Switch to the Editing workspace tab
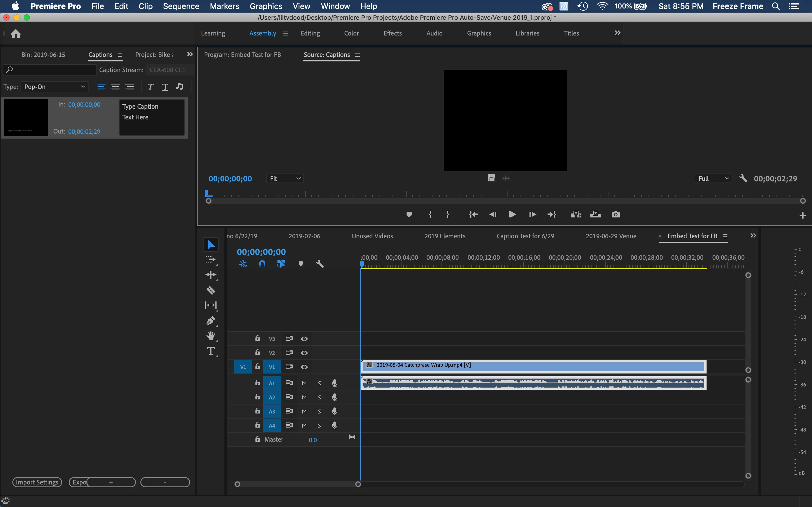This screenshot has width=812, height=507. [x=310, y=33]
